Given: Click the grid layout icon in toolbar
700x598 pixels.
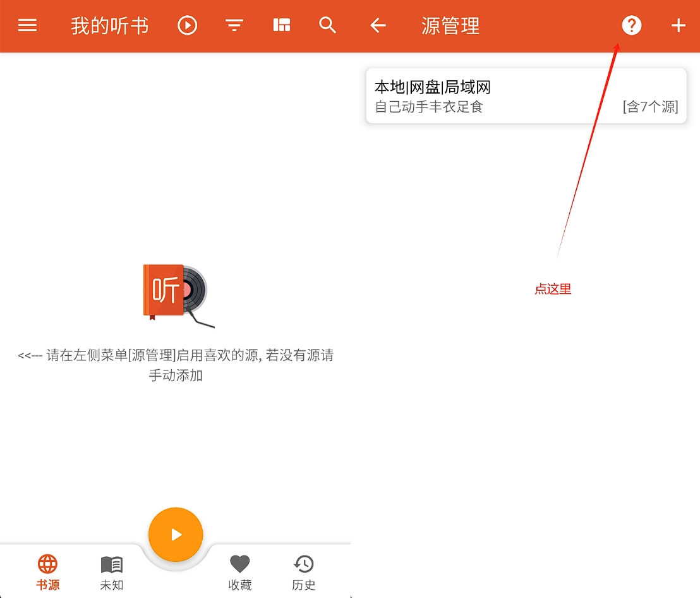Looking at the screenshot, I should click(x=281, y=25).
